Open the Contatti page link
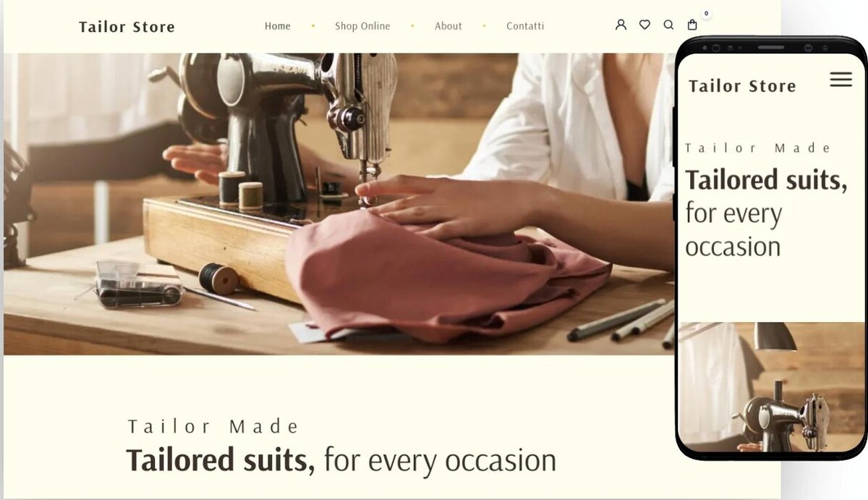The width and height of the screenshot is (868, 500). pyautogui.click(x=525, y=26)
